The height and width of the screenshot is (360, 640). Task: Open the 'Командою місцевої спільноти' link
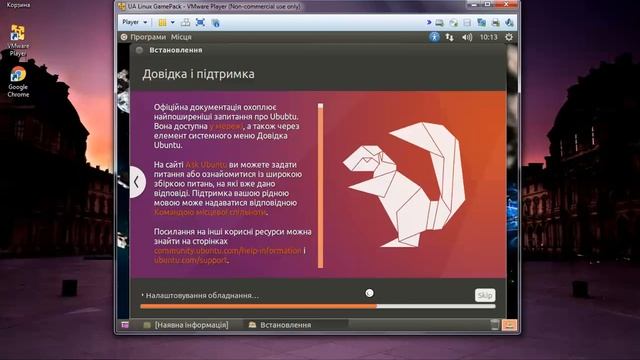click(210, 212)
